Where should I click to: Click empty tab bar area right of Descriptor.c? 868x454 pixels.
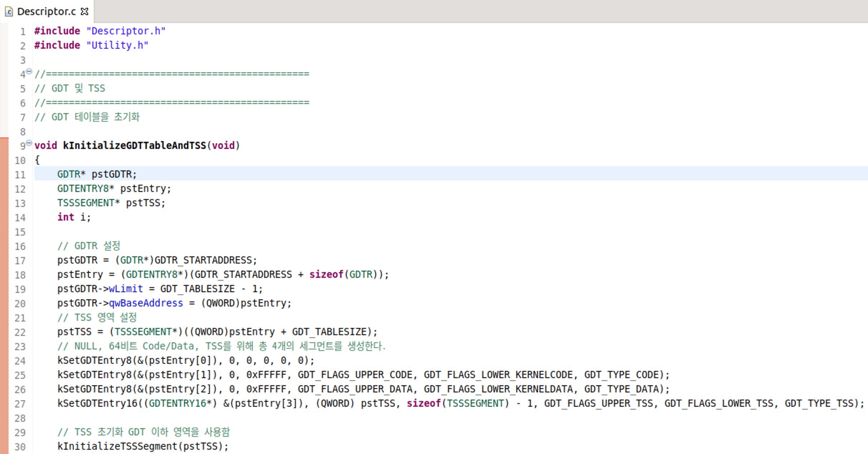click(466, 11)
